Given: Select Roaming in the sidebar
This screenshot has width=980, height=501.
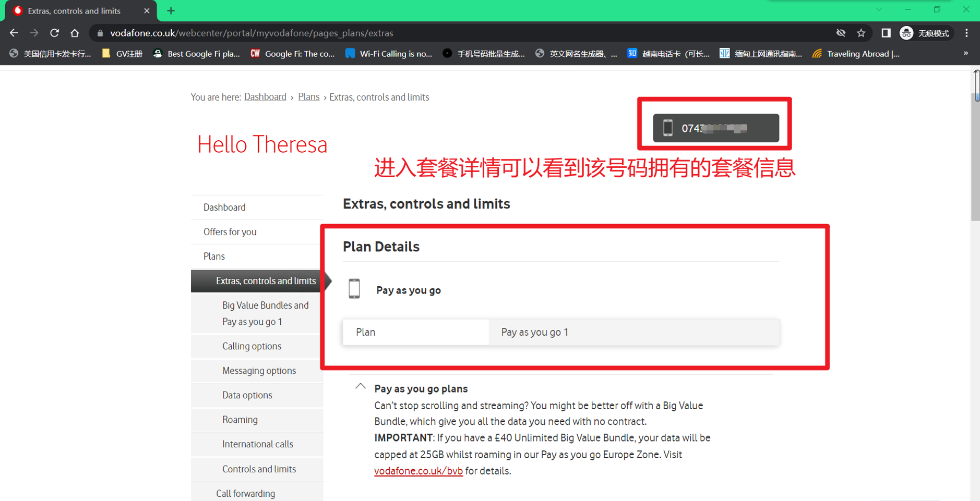Looking at the screenshot, I should (240, 420).
